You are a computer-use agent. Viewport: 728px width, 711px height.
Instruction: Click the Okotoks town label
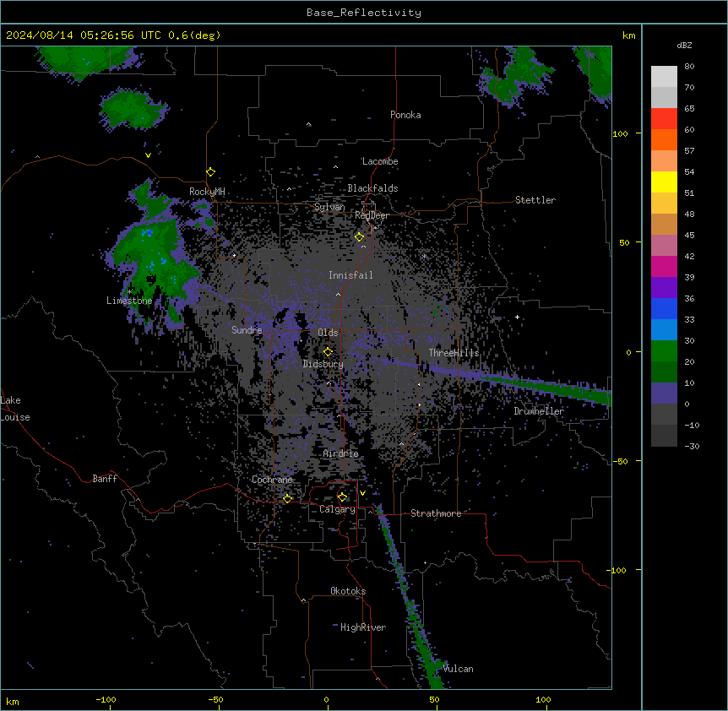[x=348, y=591]
